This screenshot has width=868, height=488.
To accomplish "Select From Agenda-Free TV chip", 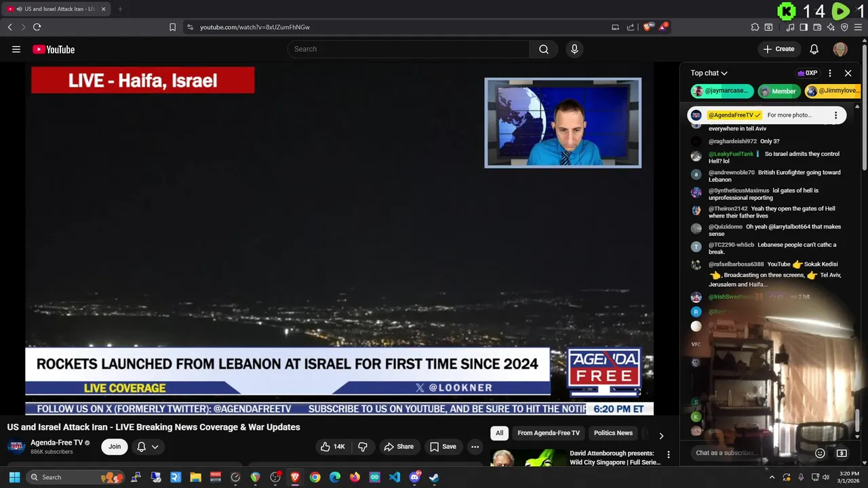I will pyautogui.click(x=549, y=433).
